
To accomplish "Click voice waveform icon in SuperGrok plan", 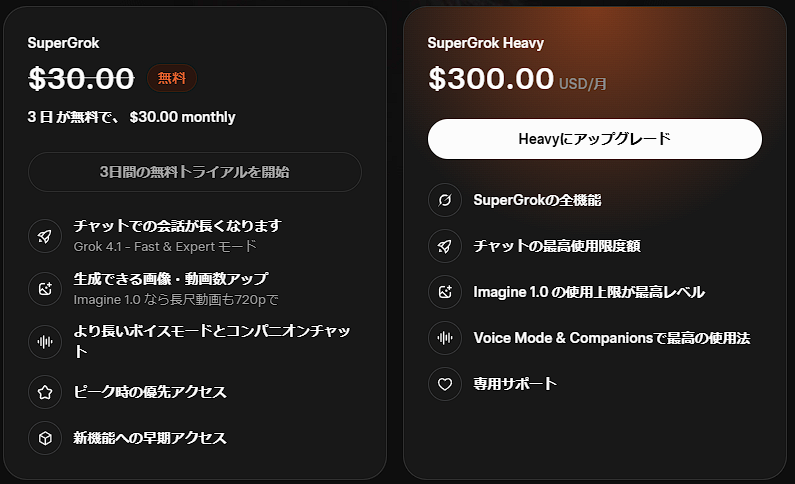I will tap(45, 341).
